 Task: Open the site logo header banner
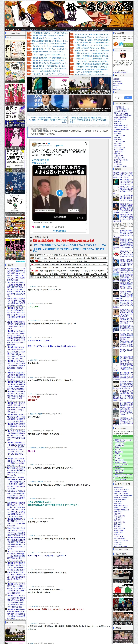point(69,14)
